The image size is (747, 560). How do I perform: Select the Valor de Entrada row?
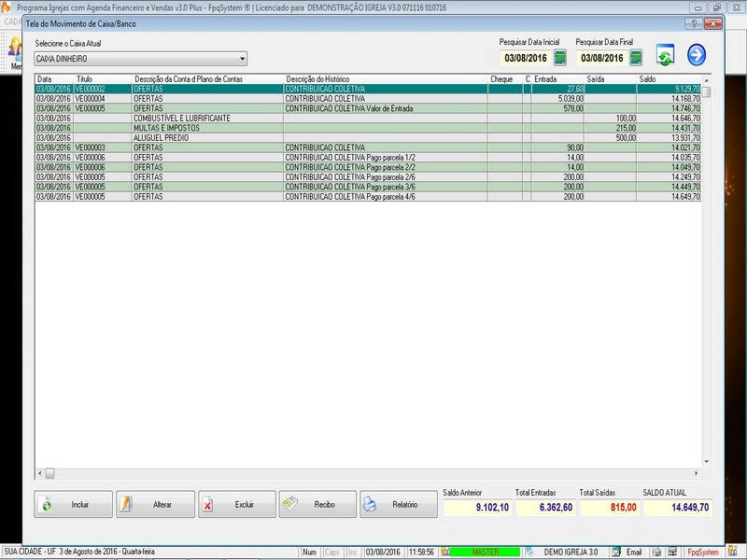point(368,108)
